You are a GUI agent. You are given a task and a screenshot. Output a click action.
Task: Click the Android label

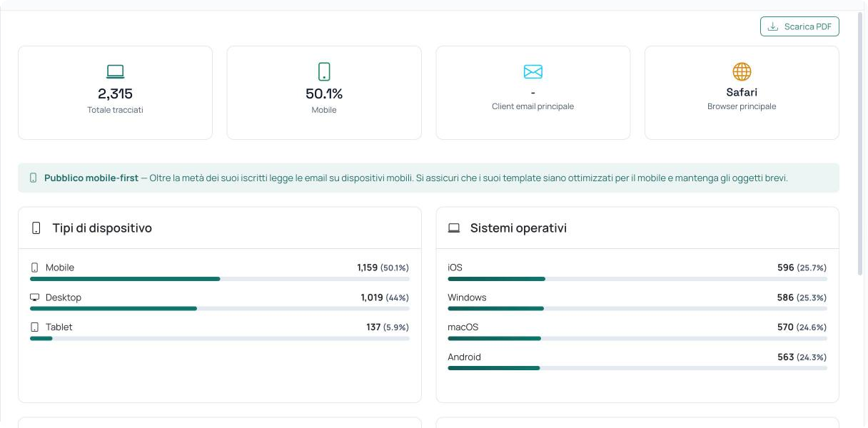464,357
